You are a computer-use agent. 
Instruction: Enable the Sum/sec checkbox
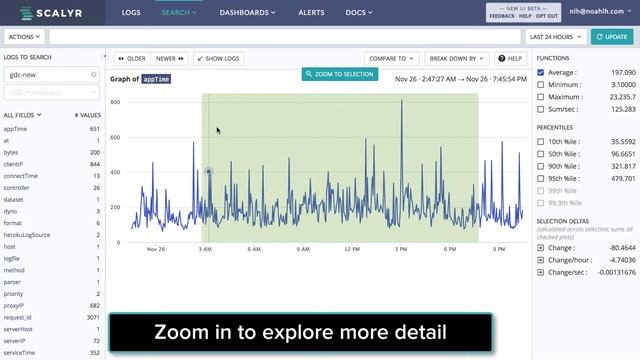pyautogui.click(x=540, y=109)
